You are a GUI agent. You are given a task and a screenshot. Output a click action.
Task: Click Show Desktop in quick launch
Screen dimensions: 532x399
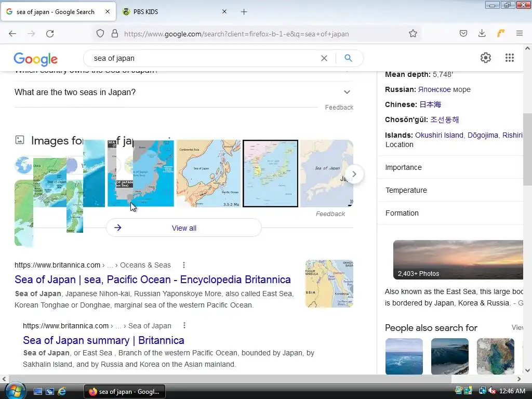pyautogui.click(x=37, y=392)
